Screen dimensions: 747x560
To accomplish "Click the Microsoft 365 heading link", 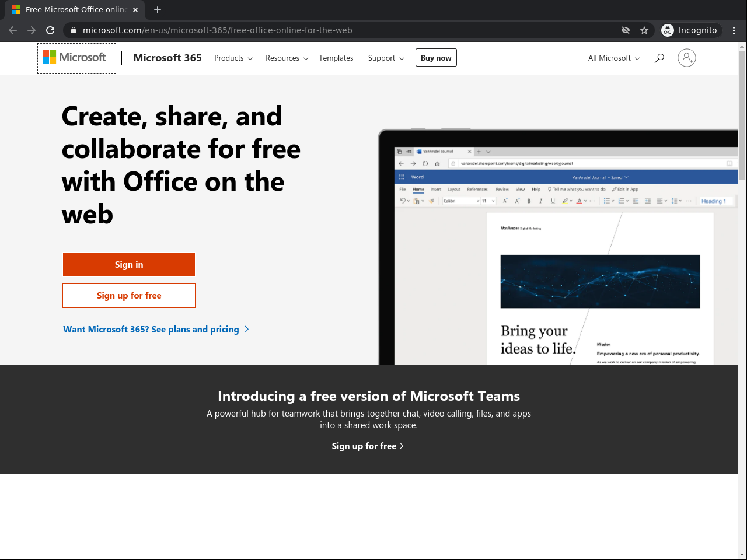I will point(167,58).
